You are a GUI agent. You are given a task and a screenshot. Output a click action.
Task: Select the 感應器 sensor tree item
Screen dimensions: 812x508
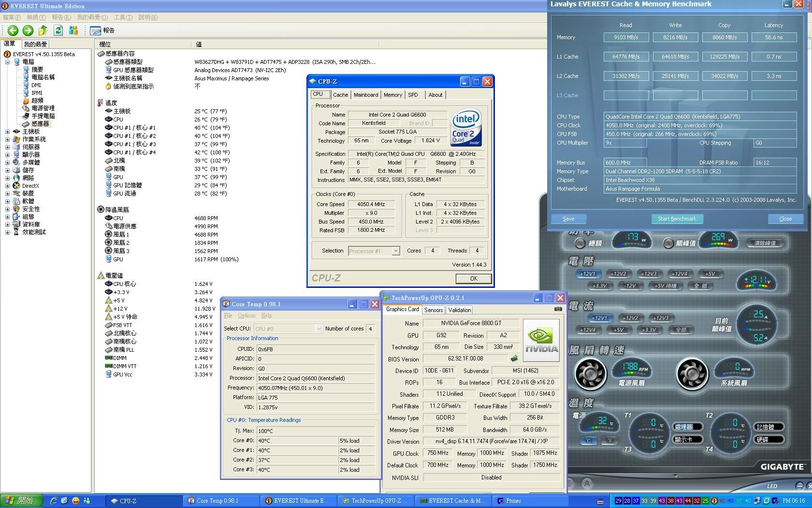click(x=36, y=124)
